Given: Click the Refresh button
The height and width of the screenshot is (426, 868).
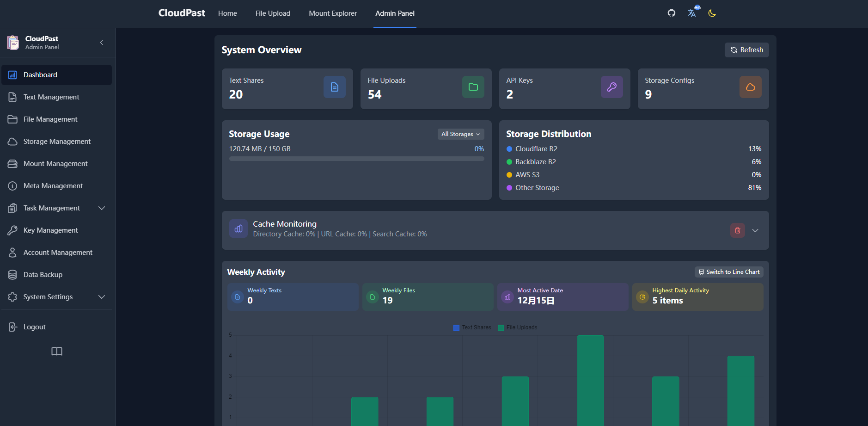Looking at the screenshot, I should (747, 50).
